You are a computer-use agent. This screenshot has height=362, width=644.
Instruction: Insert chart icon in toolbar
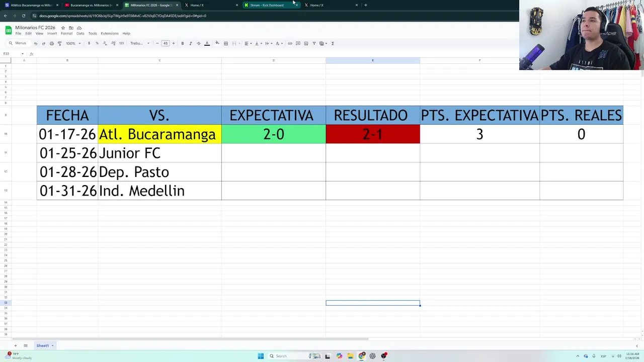306,43
